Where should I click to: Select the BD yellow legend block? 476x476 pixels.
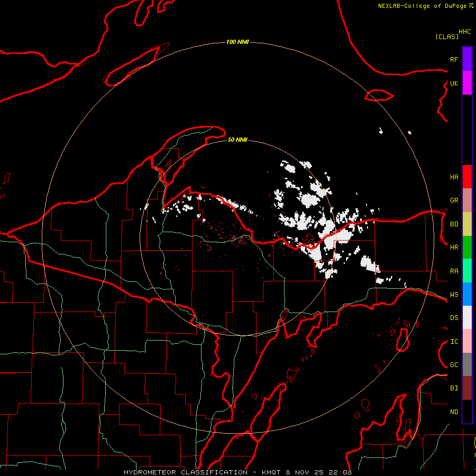coord(467,224)
